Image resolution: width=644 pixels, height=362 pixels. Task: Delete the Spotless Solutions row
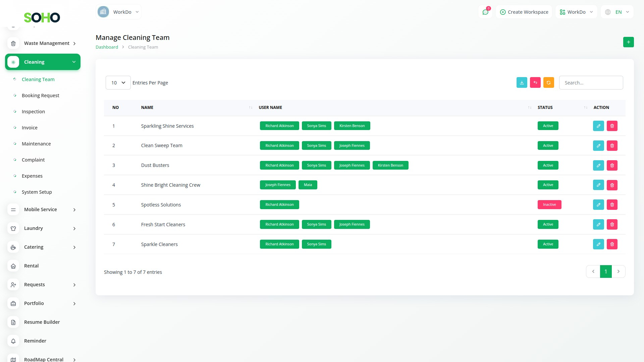point(612,205)
